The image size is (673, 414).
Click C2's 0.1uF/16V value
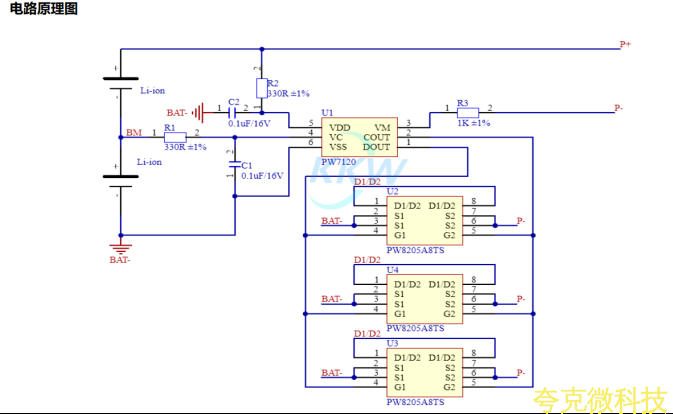pos(249,124)
